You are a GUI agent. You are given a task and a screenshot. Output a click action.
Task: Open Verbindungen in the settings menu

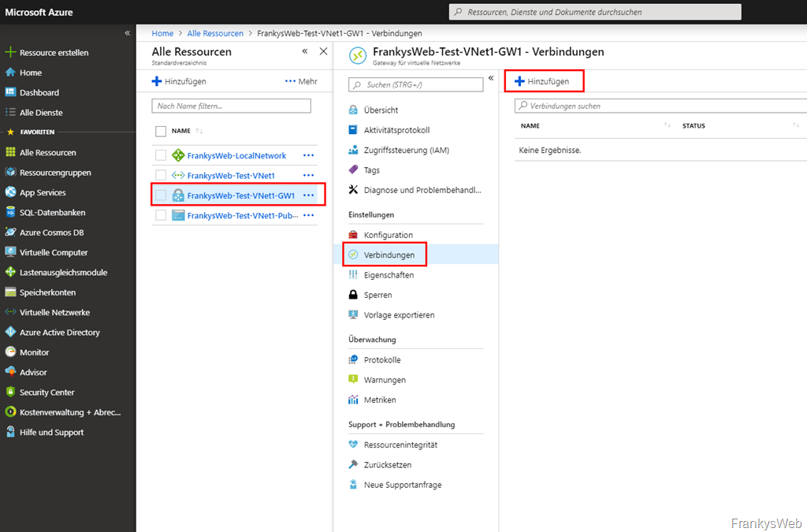(389, 255)
